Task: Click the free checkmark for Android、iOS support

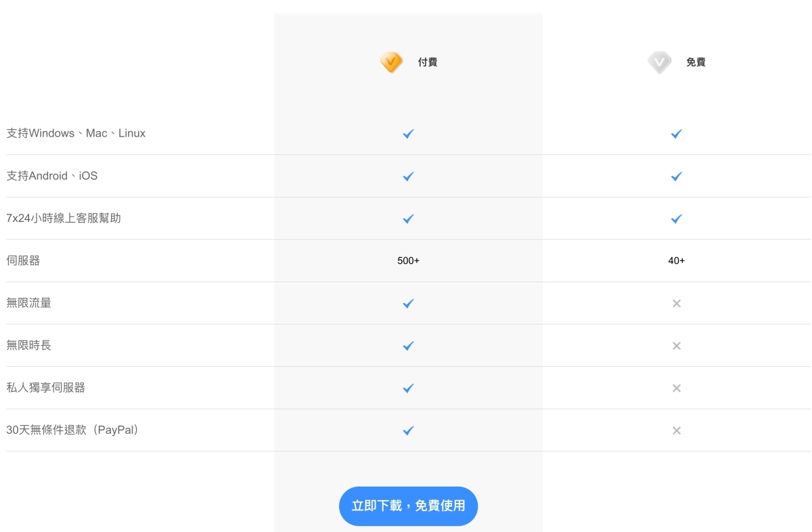Action: 676,177
